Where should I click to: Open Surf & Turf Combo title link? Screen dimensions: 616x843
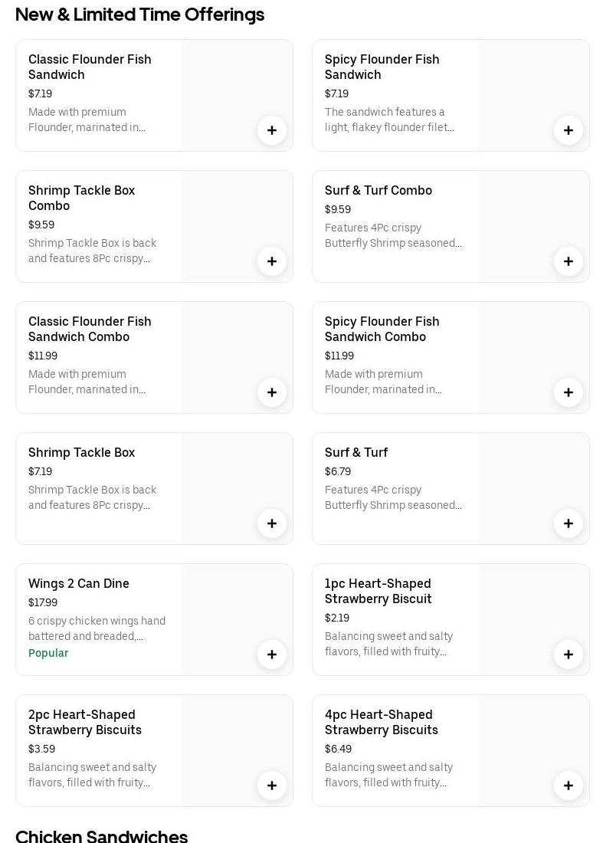click(378, 191)
